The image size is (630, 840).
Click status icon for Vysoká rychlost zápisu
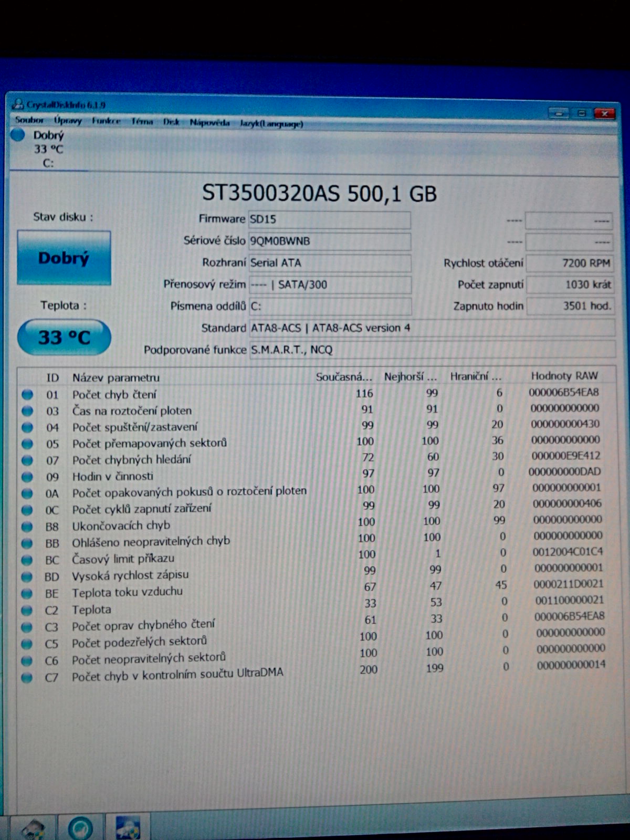point(27,577)
